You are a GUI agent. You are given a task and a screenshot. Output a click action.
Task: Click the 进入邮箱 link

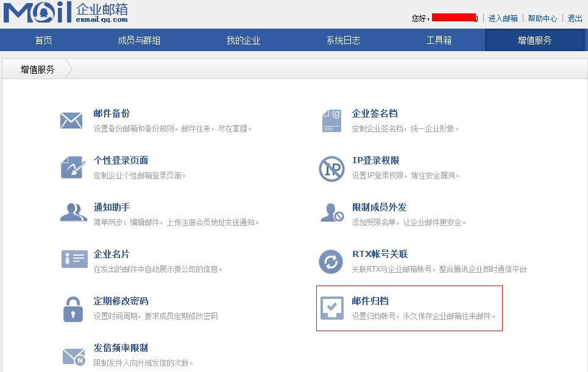click(503, 18)
